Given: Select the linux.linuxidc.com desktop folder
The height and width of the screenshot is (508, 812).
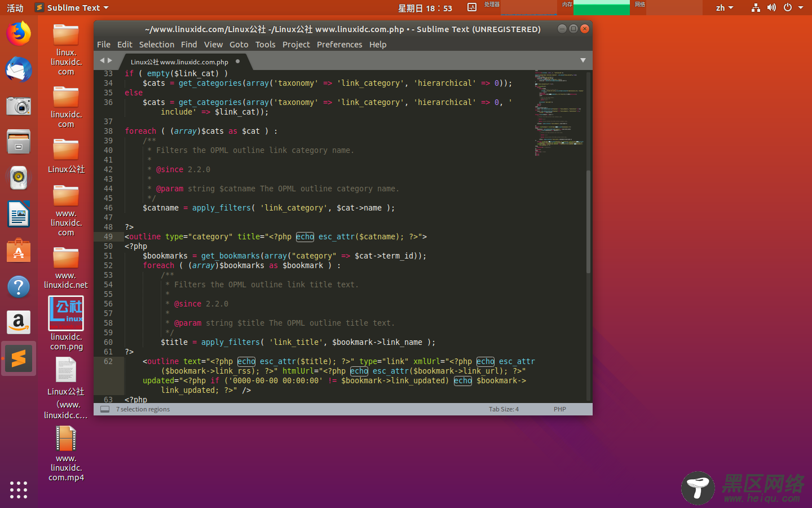Looking at the screenshot, I should pyautogui.click(x=66, y=50).
